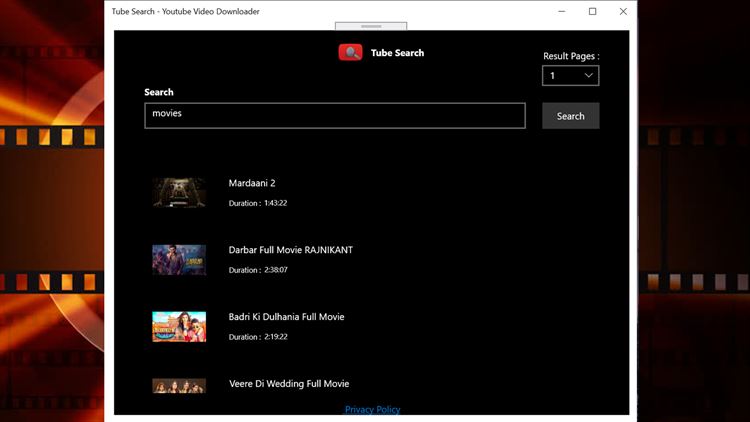Select Badri Ki Dulhania Full Movie title
This screenshot has width=750, height=422.
tap(286, 317)
